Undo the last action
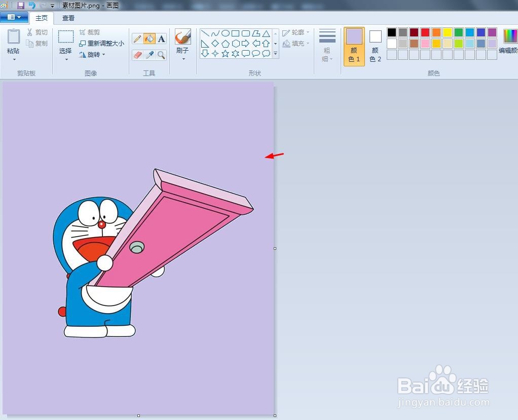Screen dimensions: 518x420 pos(32,5)
